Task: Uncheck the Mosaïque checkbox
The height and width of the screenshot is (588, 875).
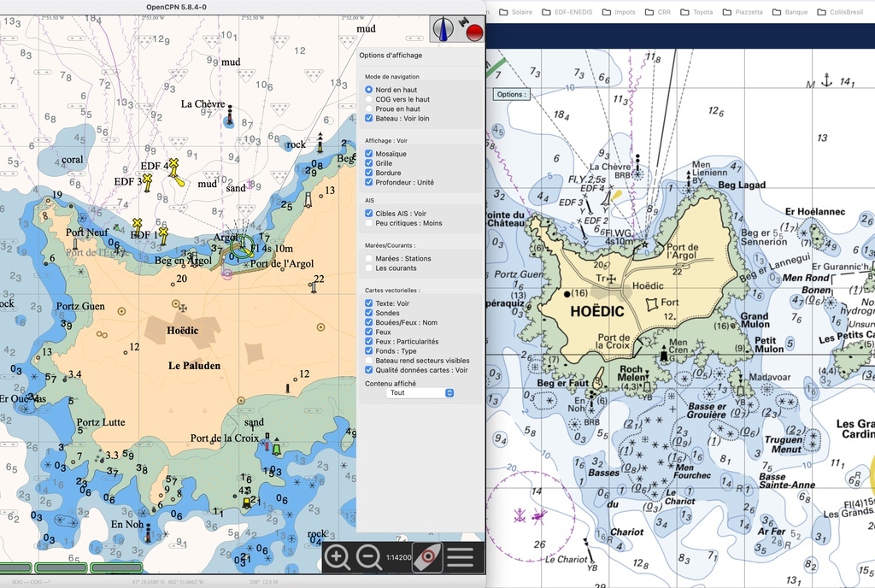Action: (369, 154)
